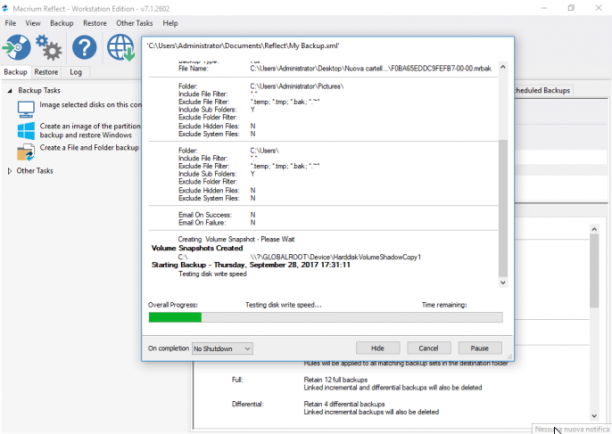Click the backup log vertical scrollbar thumb
612x434 pixels.
point(503,208)
